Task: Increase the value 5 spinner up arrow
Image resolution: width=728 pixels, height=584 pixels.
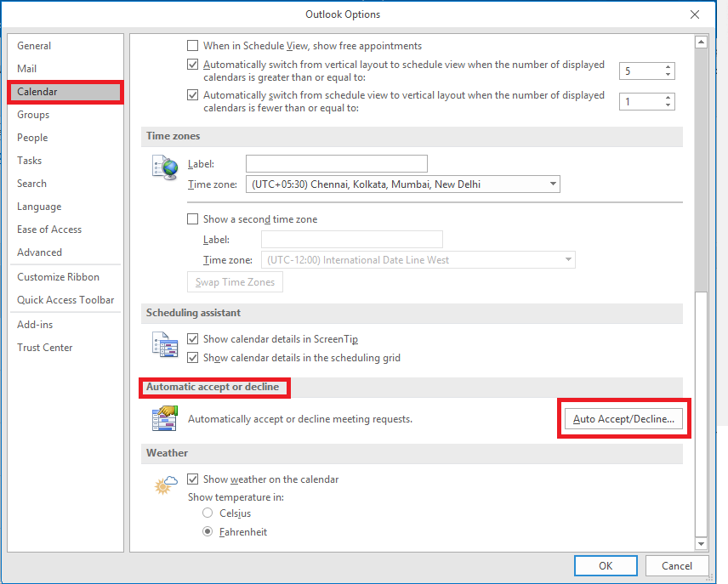Action: pos(668,66)
